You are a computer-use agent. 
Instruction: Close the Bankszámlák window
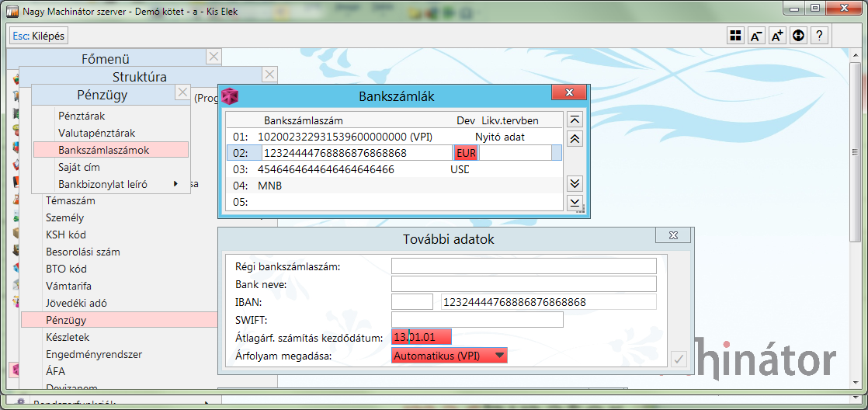(x=568, y=92)
